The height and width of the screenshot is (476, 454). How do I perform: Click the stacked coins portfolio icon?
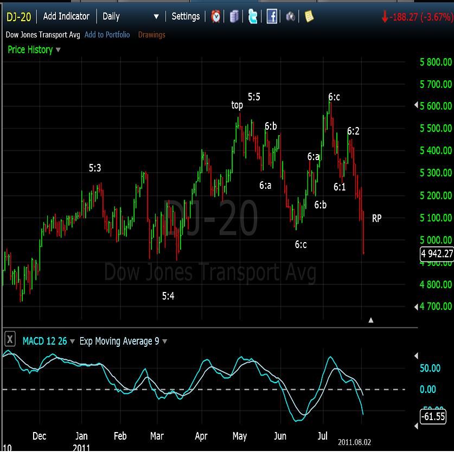[x=234, y=16]
